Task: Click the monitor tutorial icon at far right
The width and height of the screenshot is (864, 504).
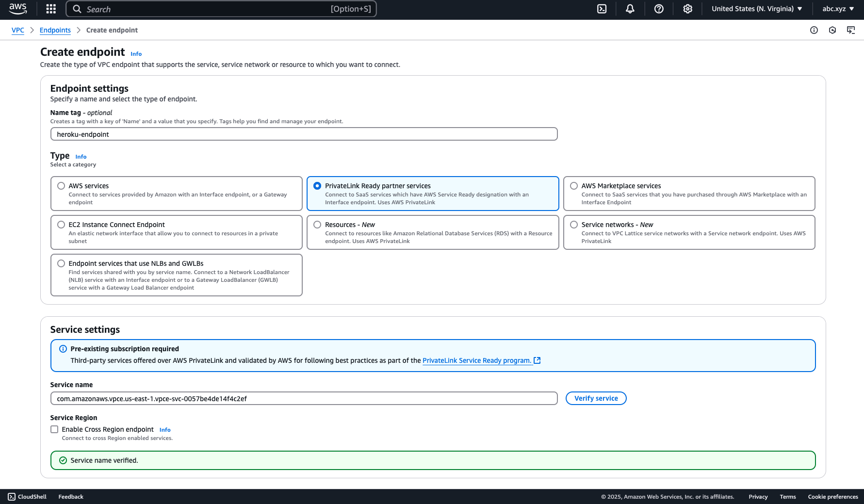Action: coord(851,30)
